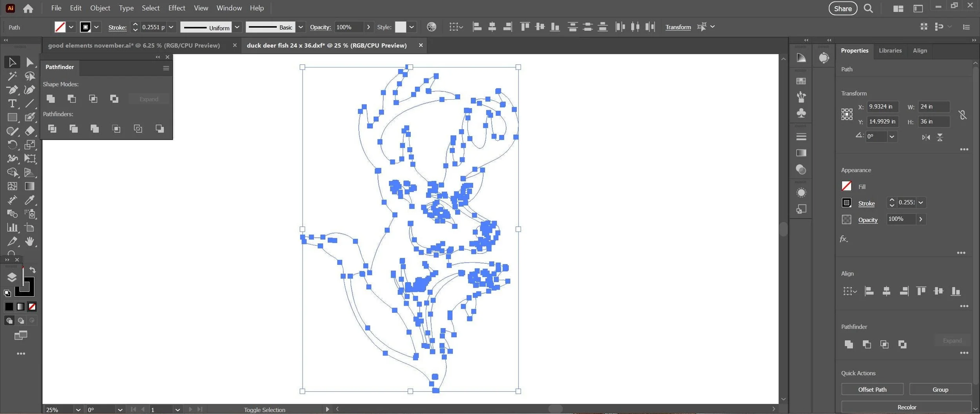
Task: Open the Window menu
Action: (x=229, y=8)
